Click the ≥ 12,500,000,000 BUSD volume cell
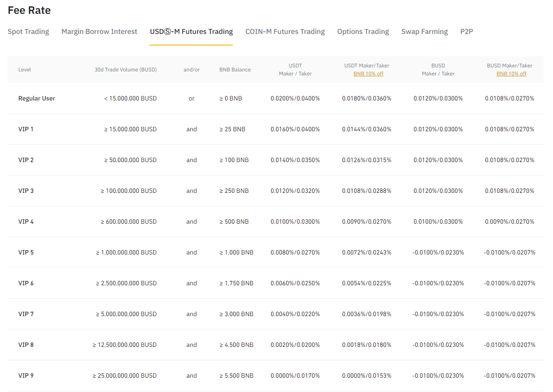 [x=125, y=345]
